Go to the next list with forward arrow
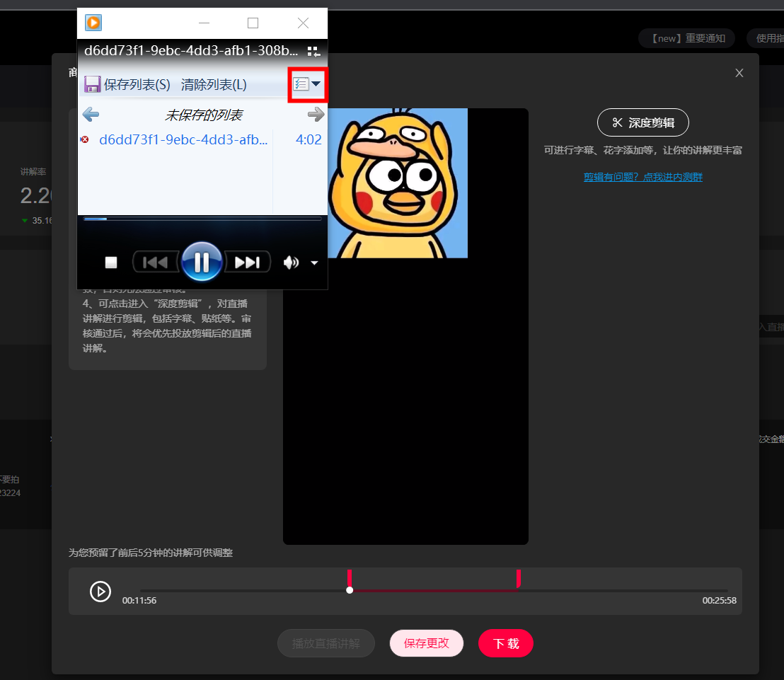This screenshot has height=680, width=784. (316, 115)
